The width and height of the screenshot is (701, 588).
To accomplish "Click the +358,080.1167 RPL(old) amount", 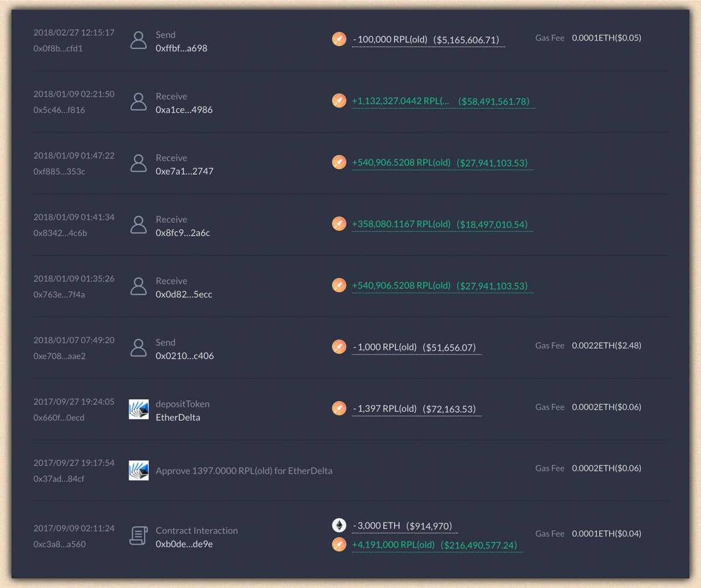I will [x=401, y=224].
